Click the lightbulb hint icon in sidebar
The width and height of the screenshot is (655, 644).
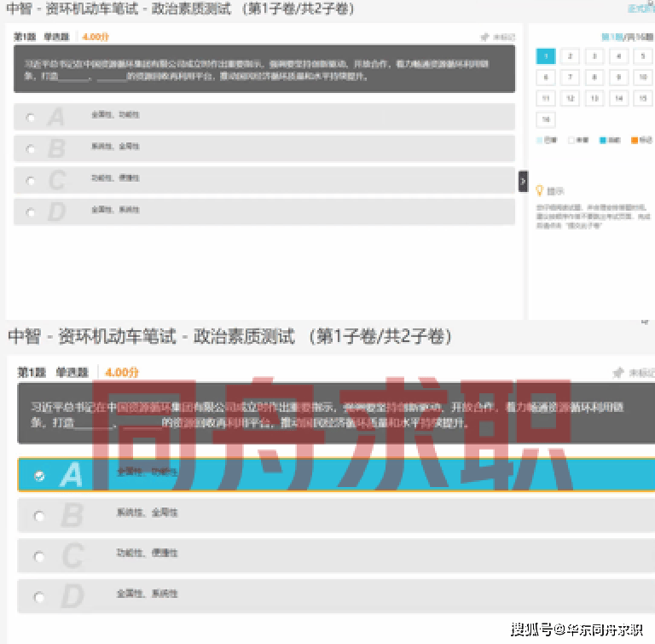click(539, 191)
